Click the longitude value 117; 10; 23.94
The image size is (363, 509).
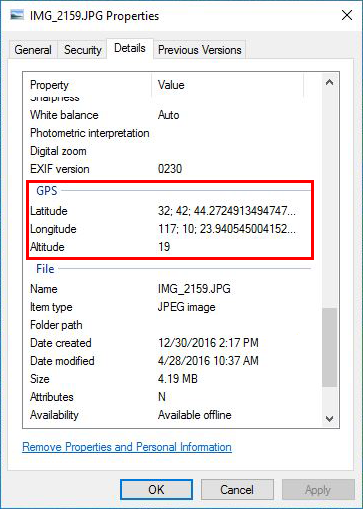point(226,229)
